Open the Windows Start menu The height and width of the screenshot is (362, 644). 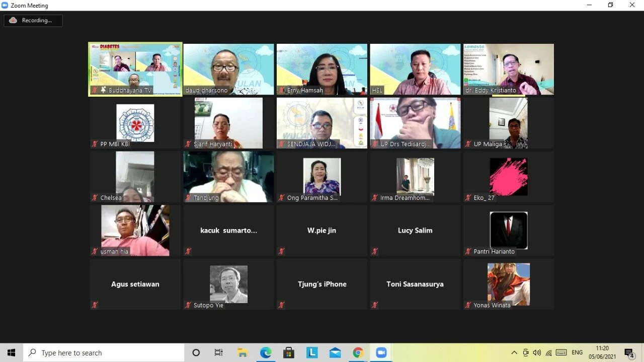click(12, 353)
